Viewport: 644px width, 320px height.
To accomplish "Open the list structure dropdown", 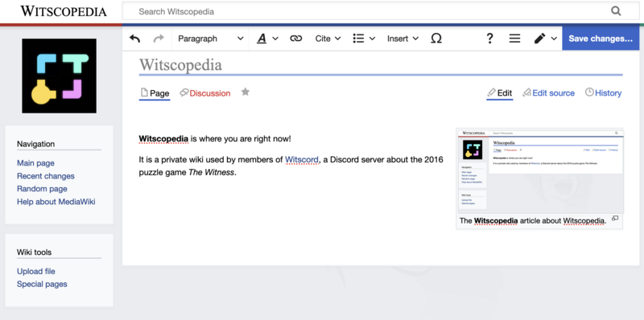I will [364, 39].
